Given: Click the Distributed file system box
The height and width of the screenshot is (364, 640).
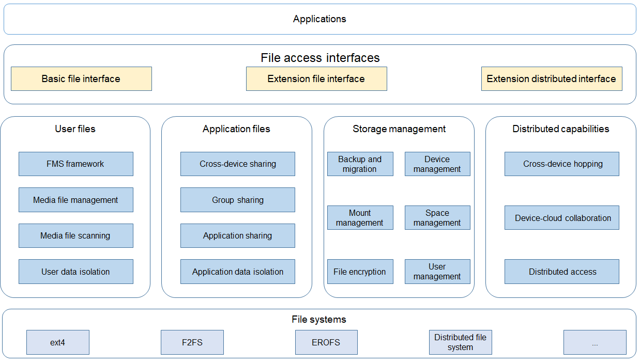Looking at the screenshot, I should (461, 342).
